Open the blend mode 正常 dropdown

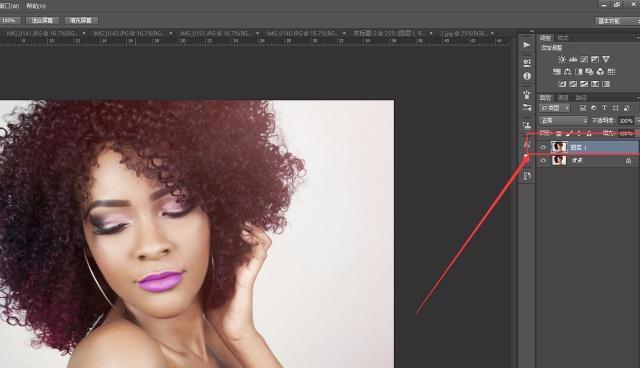tap(563, 120)
